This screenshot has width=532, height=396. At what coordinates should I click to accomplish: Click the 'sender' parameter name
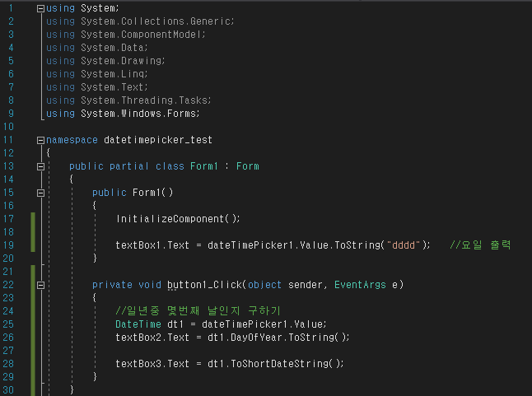(306, 285)
